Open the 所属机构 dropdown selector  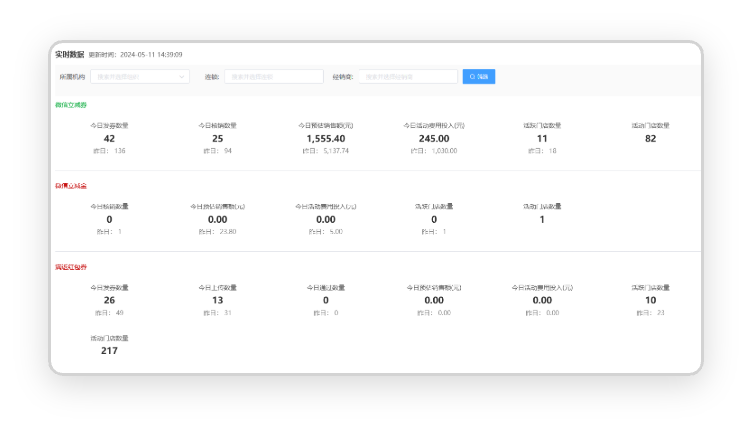[x=140, y=77]
